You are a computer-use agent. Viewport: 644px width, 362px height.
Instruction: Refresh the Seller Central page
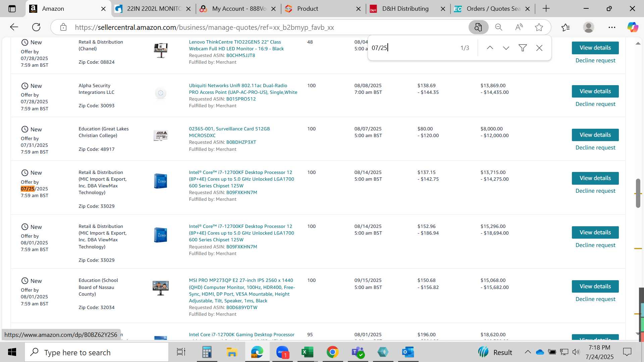36,27
